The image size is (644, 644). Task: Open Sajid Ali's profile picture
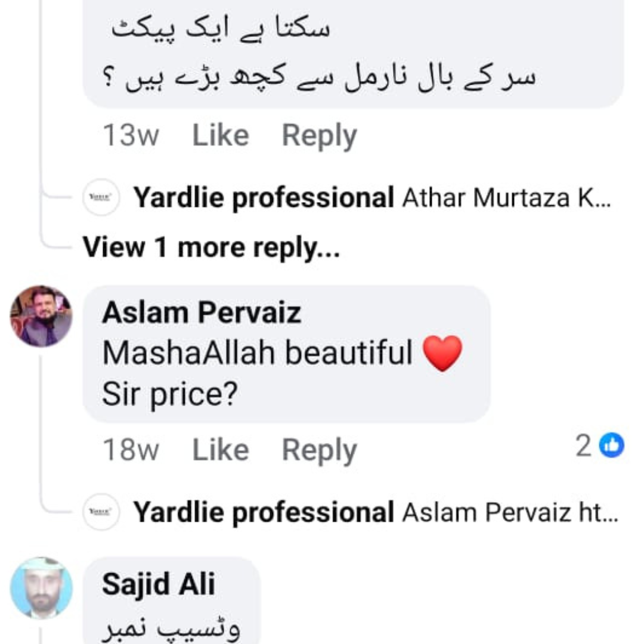tap(41, 588)
